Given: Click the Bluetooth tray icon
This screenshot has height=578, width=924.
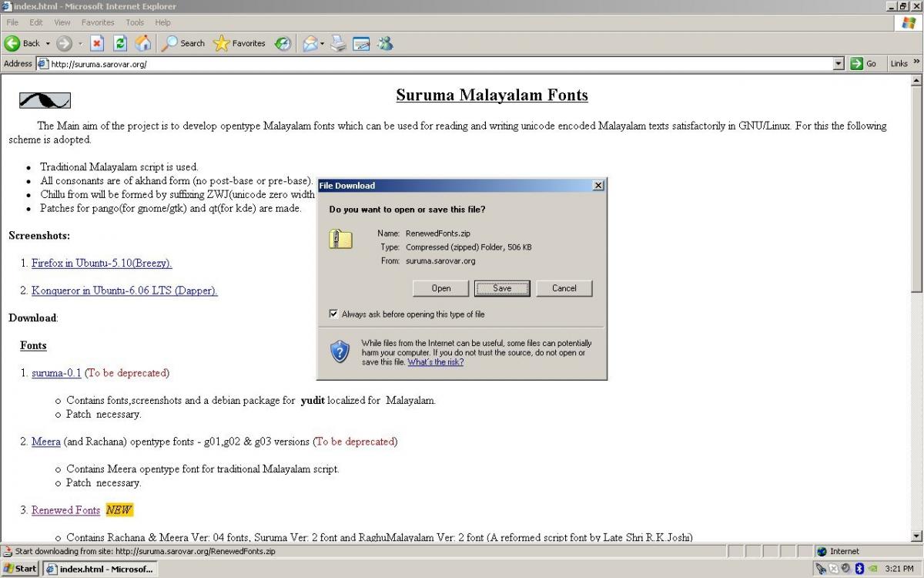Looking at the screenshot, I should [859, 569].
